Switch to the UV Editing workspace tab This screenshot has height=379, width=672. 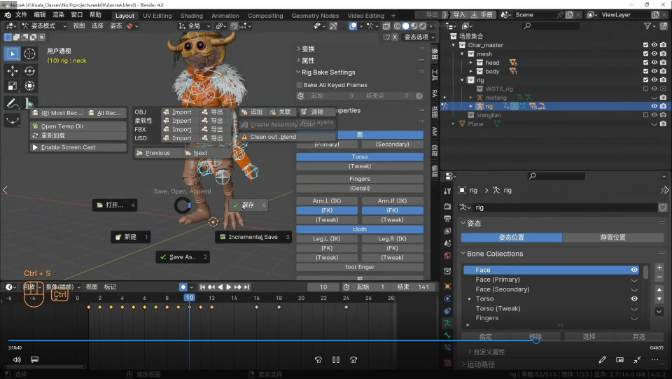point(157,15)
